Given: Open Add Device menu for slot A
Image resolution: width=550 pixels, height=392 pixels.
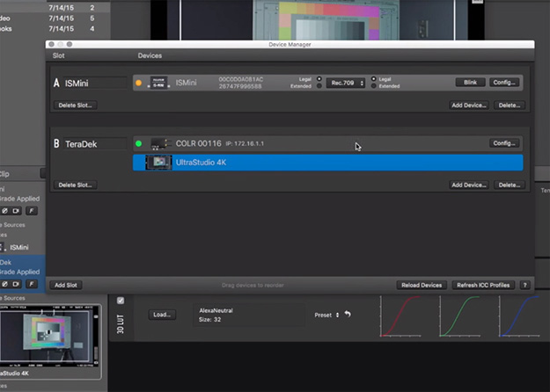Looking at the screenshot, I should coord(469,105).
